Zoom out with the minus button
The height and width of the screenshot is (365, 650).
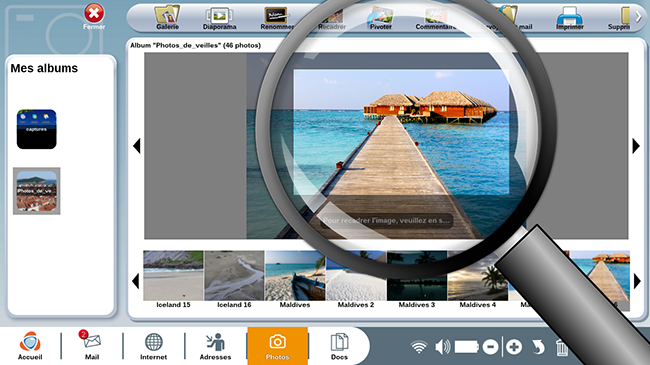tap(490, 347)
